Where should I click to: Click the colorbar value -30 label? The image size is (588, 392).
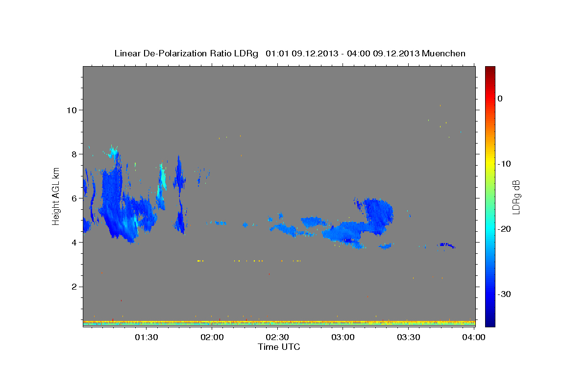(x=504, y=294)
